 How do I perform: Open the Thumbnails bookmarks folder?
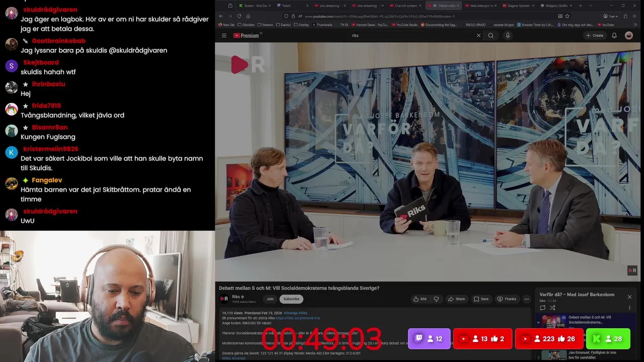point(322,25)
